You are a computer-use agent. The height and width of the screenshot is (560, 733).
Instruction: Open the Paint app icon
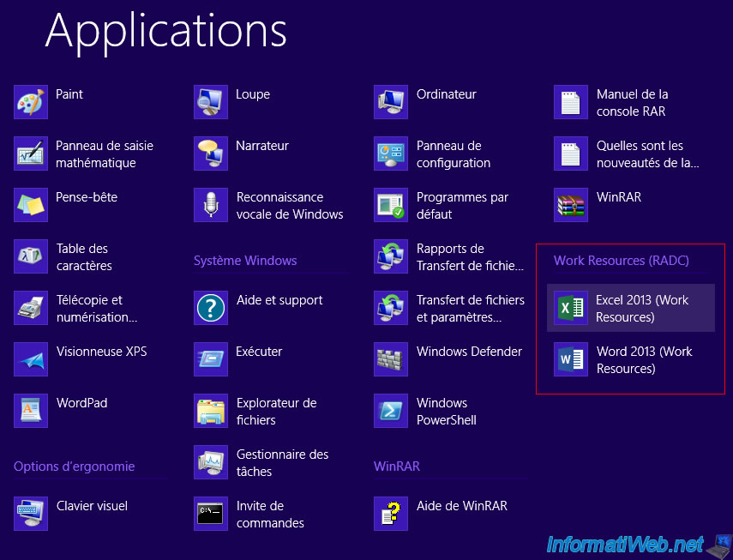(31, 102)
